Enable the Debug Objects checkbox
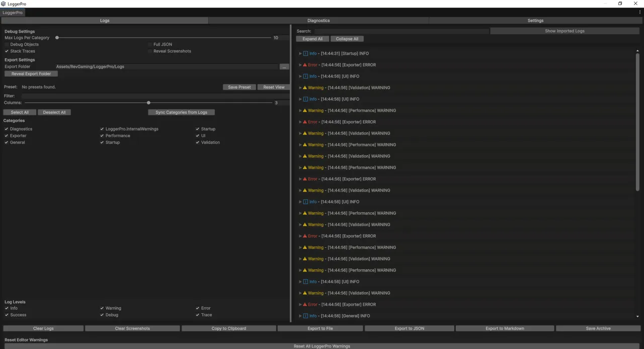Viewport: 644px width, 349px height. [x=7, y=44]
